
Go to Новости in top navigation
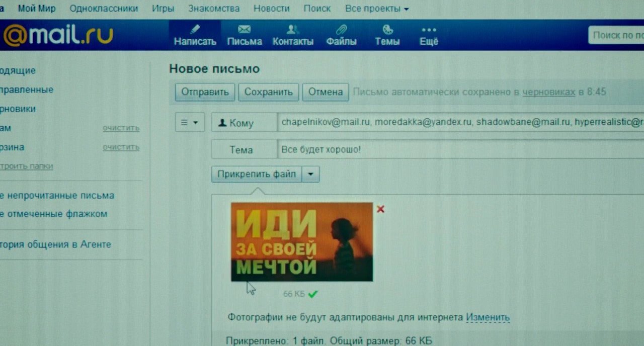(x=271, y=9)
